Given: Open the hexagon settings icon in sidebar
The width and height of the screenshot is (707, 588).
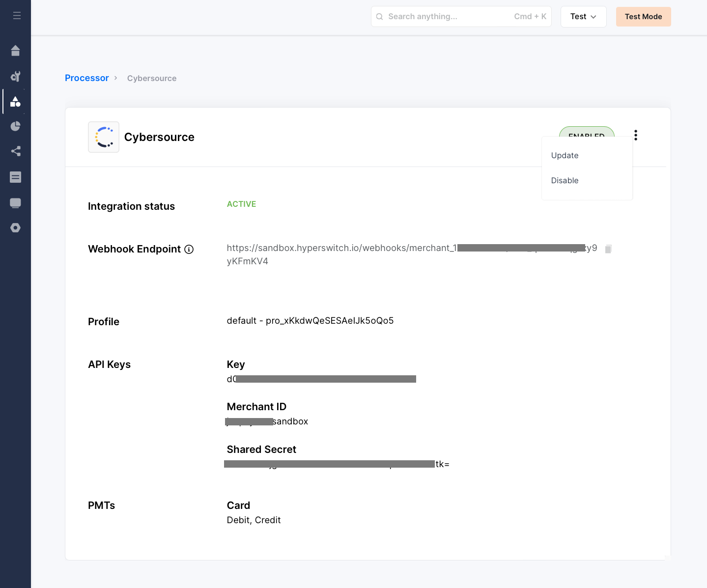Looking at the screenshot, I should click(x=16, y=228).
